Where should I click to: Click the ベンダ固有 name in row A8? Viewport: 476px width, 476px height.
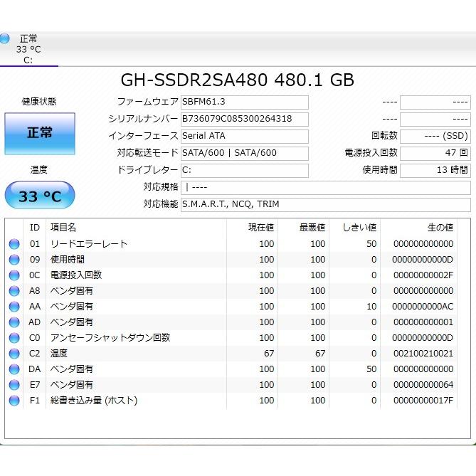click(x=72, y=291)
